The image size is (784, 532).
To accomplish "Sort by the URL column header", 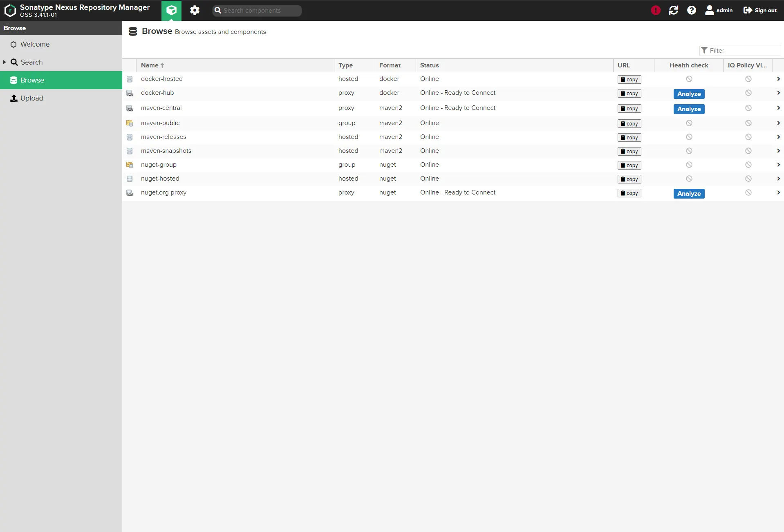I will [634, 65].
